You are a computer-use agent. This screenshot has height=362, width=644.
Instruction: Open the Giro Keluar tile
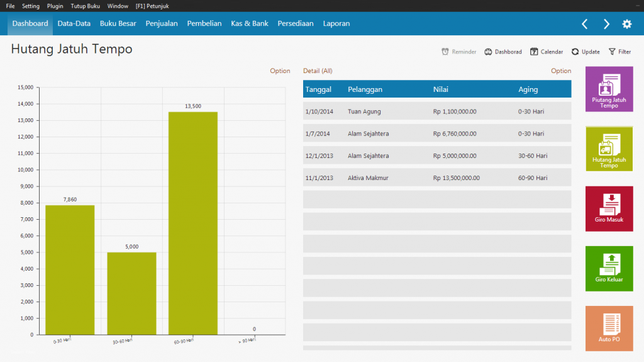click(x=609, y=268)
